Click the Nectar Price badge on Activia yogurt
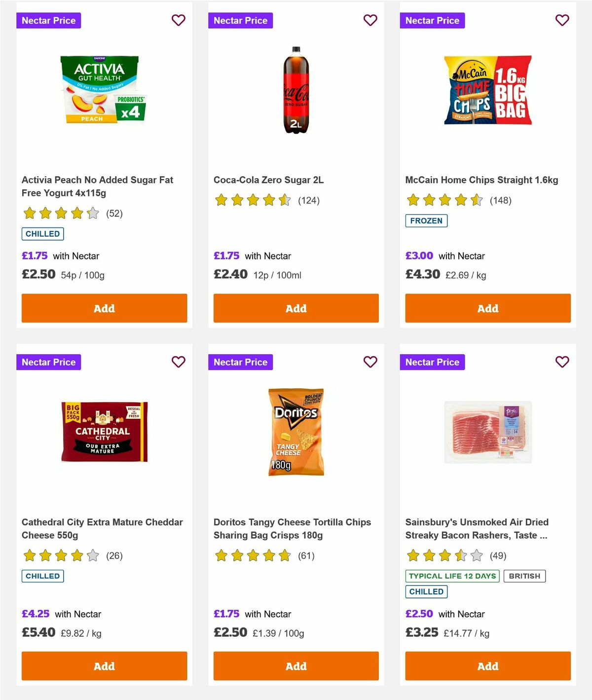 tap(49, 20)
